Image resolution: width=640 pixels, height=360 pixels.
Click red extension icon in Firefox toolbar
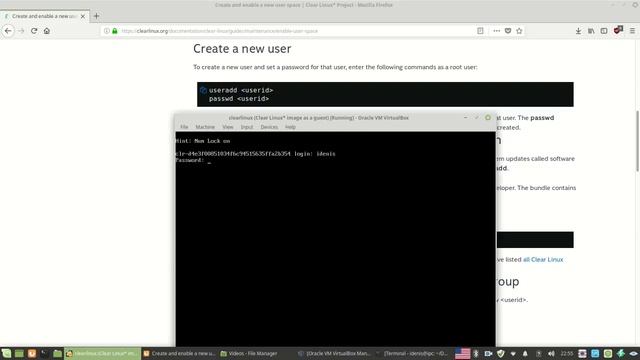618,30
